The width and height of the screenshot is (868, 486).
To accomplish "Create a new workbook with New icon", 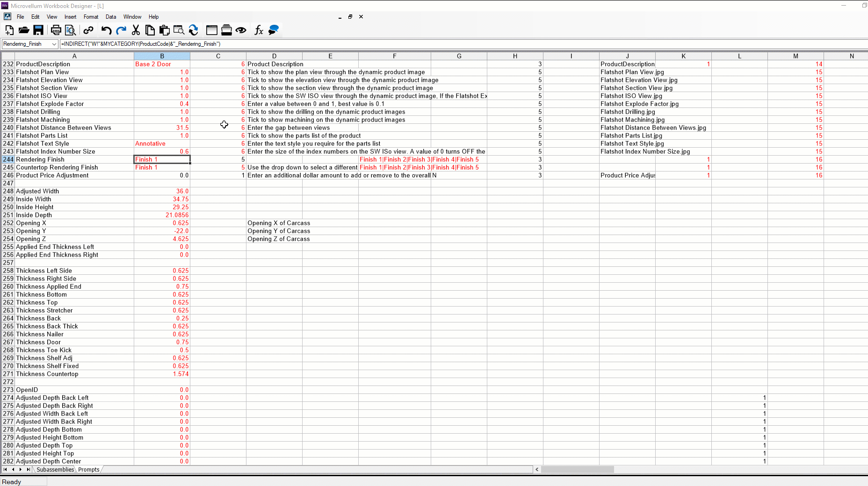I will (9, 30).
